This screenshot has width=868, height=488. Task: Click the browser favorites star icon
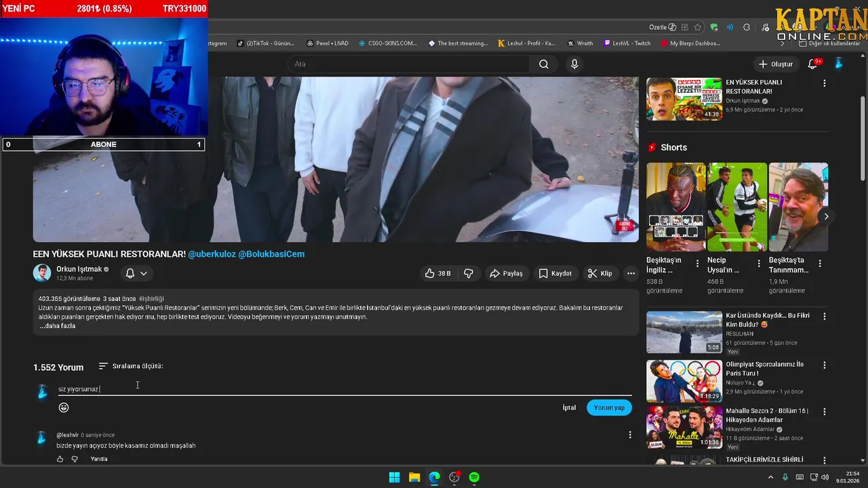pos(697,27)
